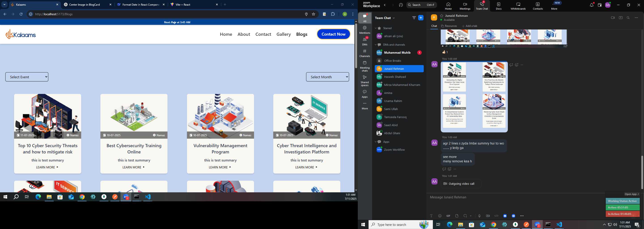The height and width of the screenshot is (229, 644).
Task: Open the Windows notification center icon
Action: (637, 225)
